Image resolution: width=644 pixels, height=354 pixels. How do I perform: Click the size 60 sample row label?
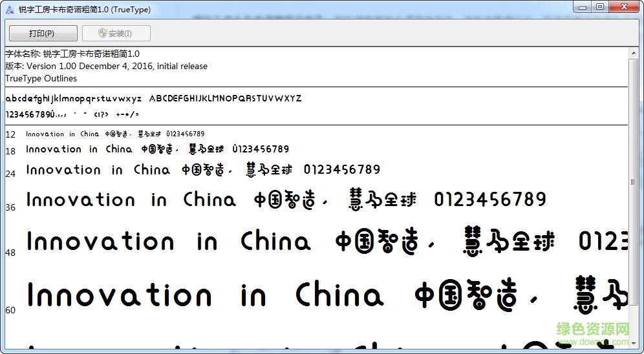(x=10, y=310)
